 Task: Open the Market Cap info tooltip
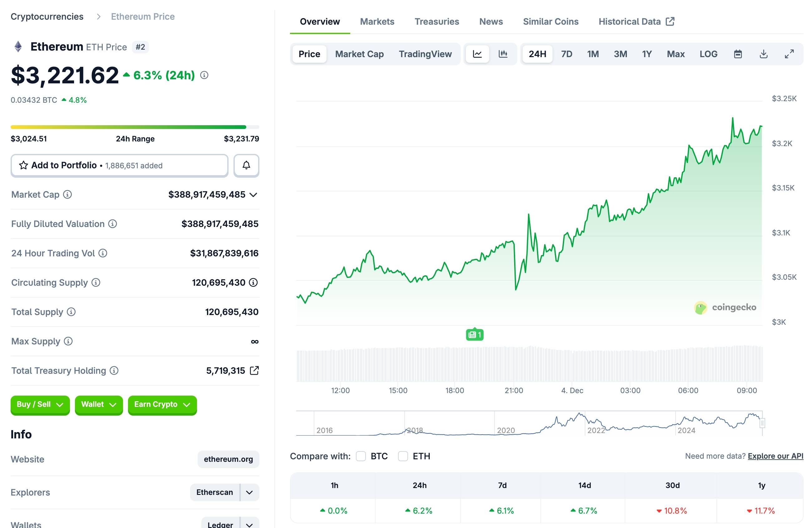coord(67,195)
